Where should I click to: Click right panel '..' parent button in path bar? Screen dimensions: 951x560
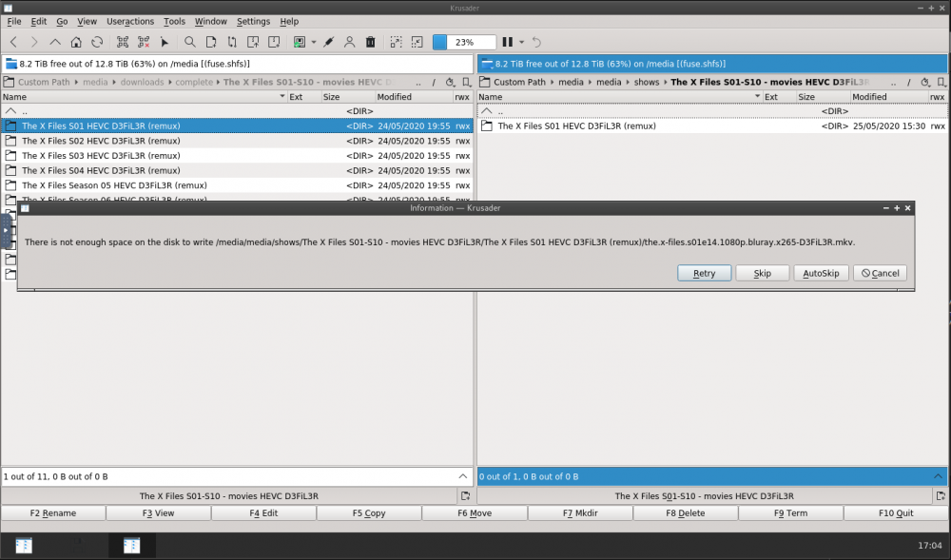893,83
